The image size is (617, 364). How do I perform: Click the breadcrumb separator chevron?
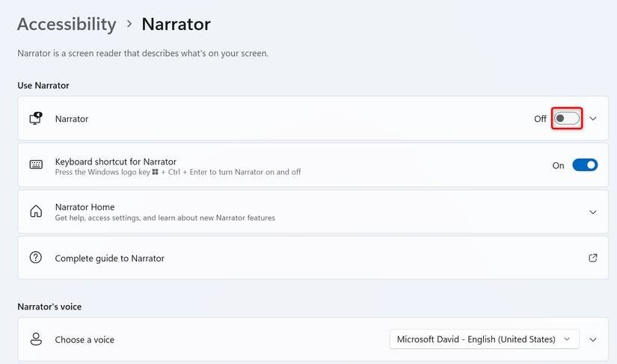(129, 25)
